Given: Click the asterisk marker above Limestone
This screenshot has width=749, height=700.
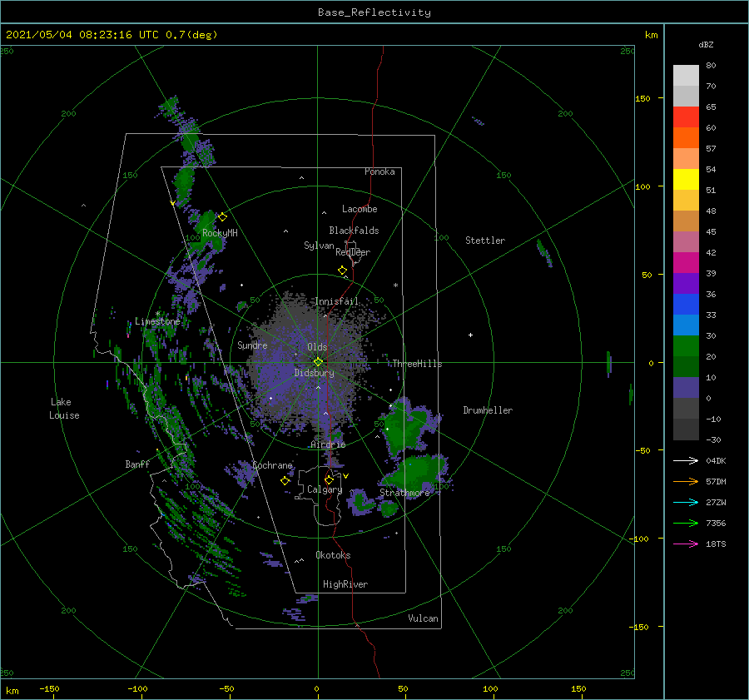Looking at the screenshot, I should click(157, 314).
